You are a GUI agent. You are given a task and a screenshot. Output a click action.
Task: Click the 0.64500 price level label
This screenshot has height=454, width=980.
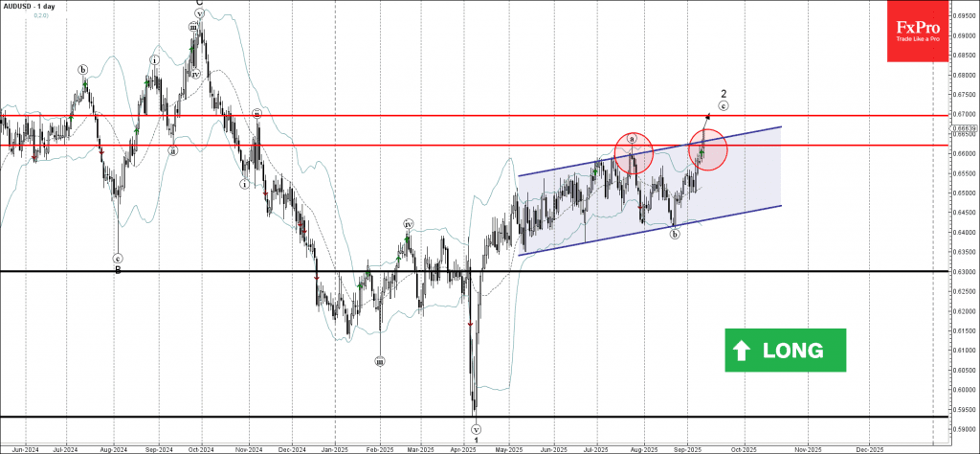click(964, 214)
